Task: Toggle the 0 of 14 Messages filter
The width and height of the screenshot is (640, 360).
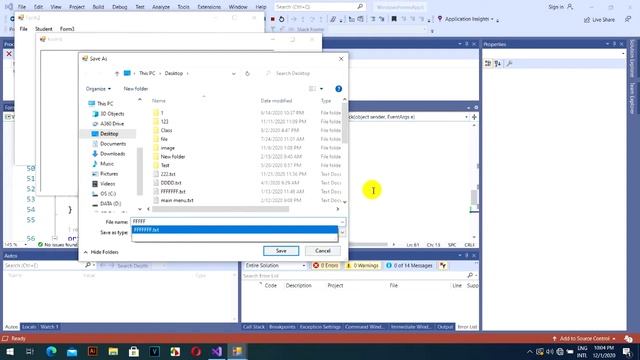Action: [x=409, y=266]
